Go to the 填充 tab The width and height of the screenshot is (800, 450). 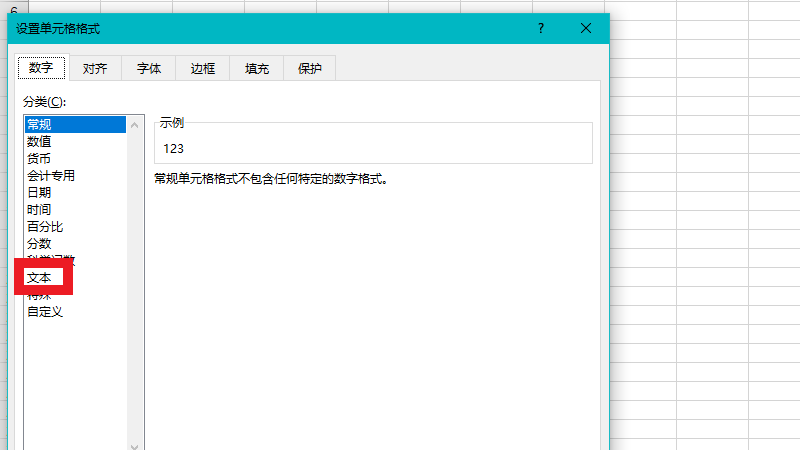click(257, 69)
